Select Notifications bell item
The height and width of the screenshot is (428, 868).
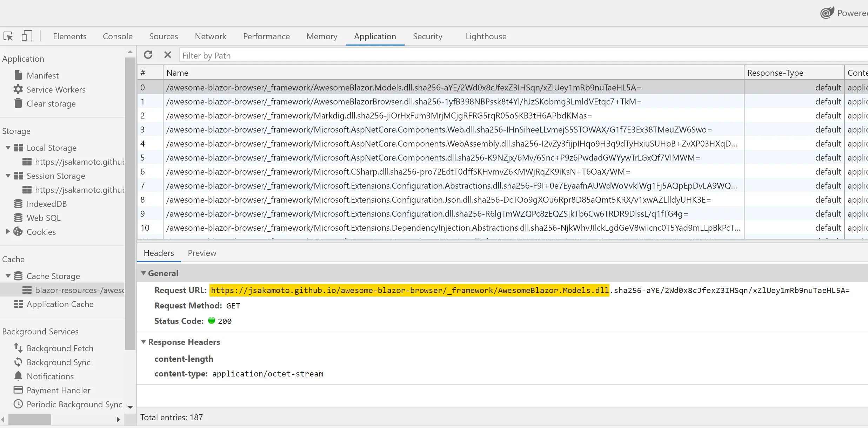[50, 376]
